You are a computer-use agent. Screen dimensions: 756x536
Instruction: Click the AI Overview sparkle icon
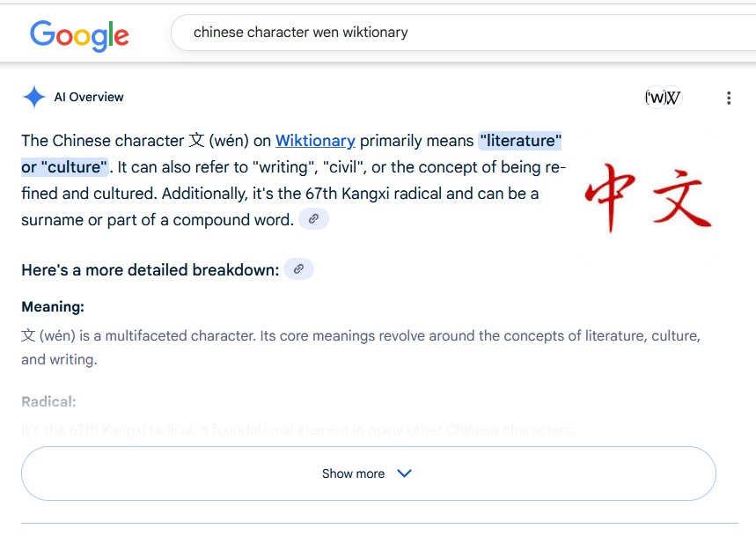coord(34,97)
